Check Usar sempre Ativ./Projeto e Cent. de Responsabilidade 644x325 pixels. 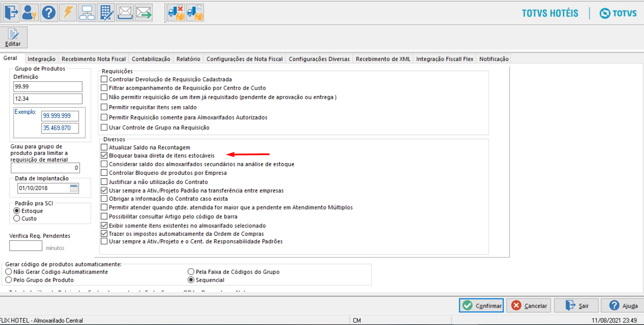pyautogui.click(x=104, y=241)
